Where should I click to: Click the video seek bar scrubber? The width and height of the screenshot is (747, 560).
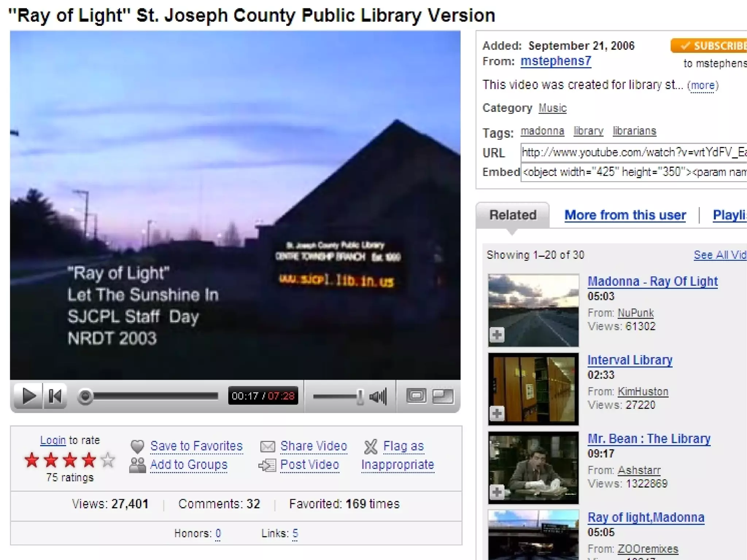click(x=85, y=396)
